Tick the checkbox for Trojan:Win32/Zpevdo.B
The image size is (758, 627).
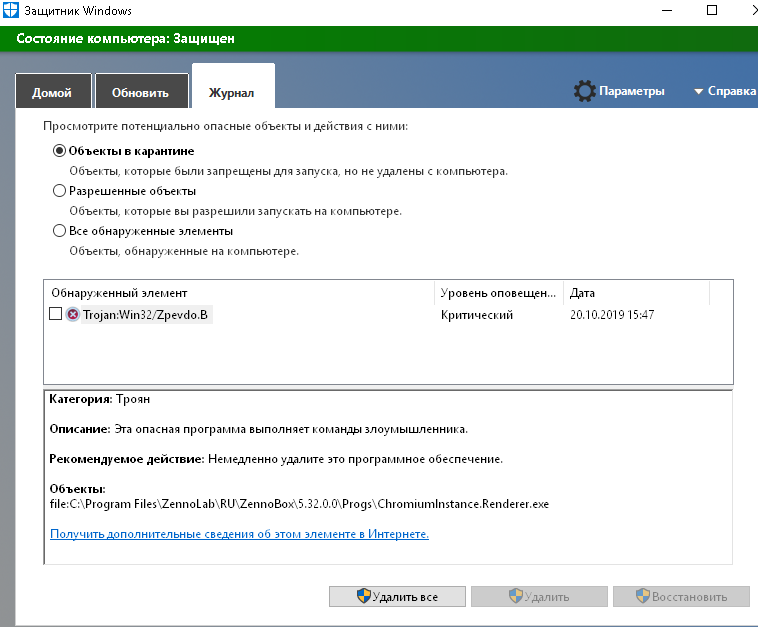56,314
